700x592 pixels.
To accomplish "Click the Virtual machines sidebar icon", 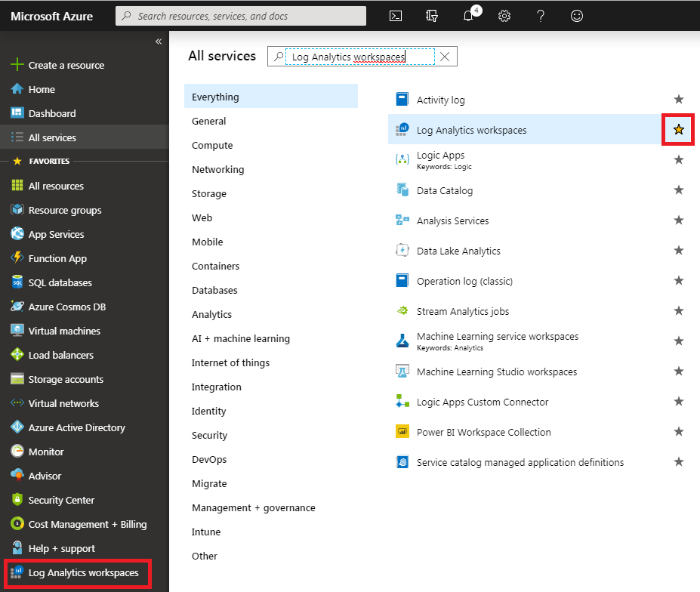I will coord(17,331).
